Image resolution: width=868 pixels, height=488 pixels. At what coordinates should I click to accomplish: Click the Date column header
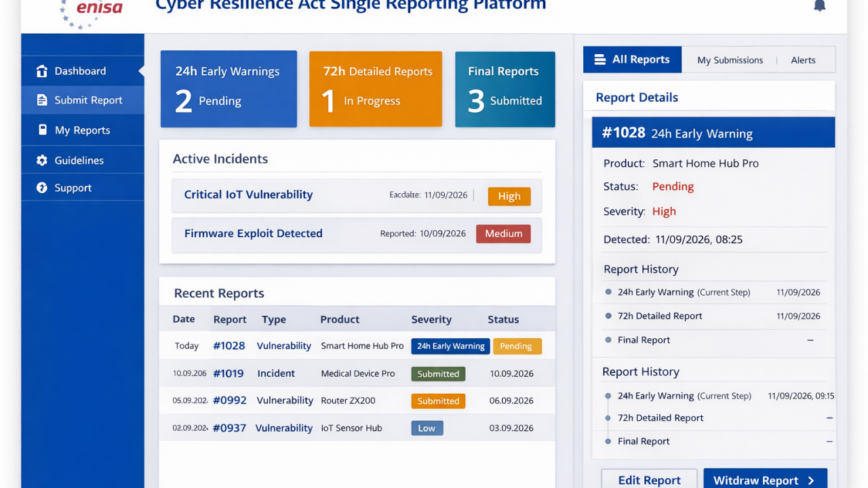click(x=184, y=319)
